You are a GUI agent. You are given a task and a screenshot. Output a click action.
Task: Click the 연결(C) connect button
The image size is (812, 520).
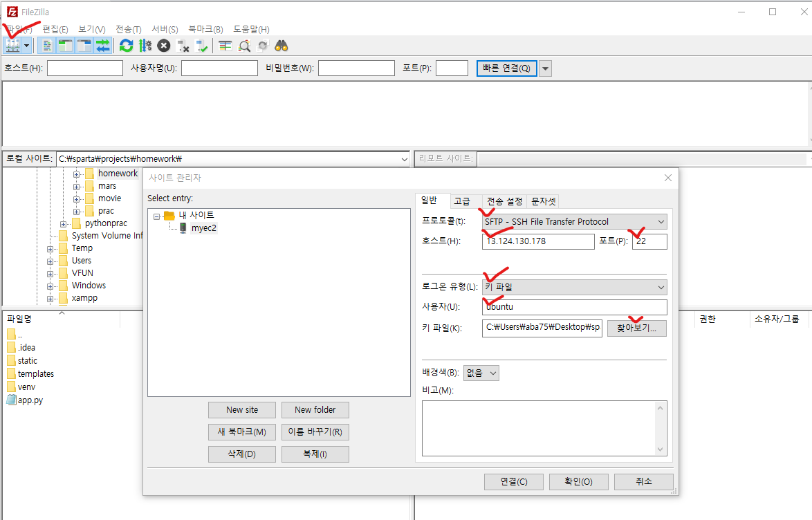pyautogui.click(x=514, y=482)
